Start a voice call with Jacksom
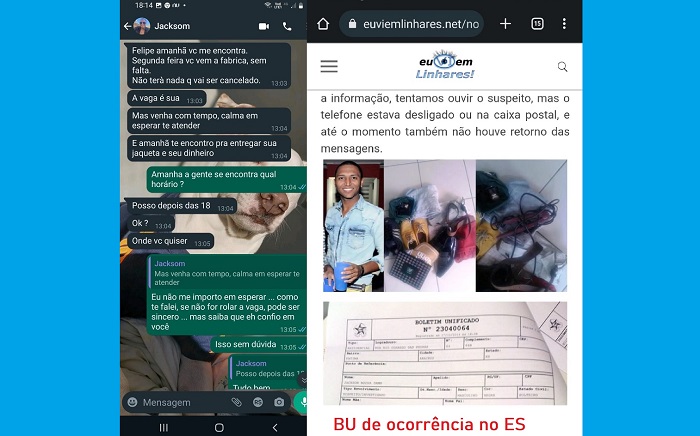 click(x=287, y=26)
